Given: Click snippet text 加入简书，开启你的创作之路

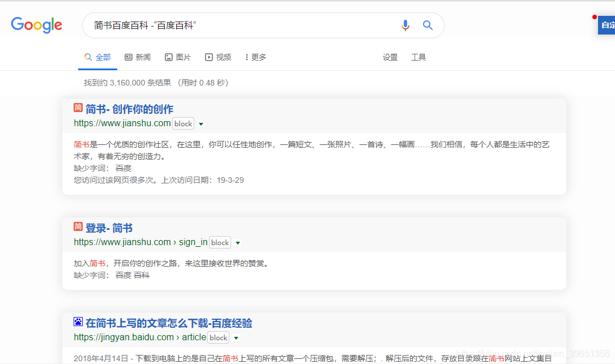Looking at the screenshot, I should [x=126, y=263].
